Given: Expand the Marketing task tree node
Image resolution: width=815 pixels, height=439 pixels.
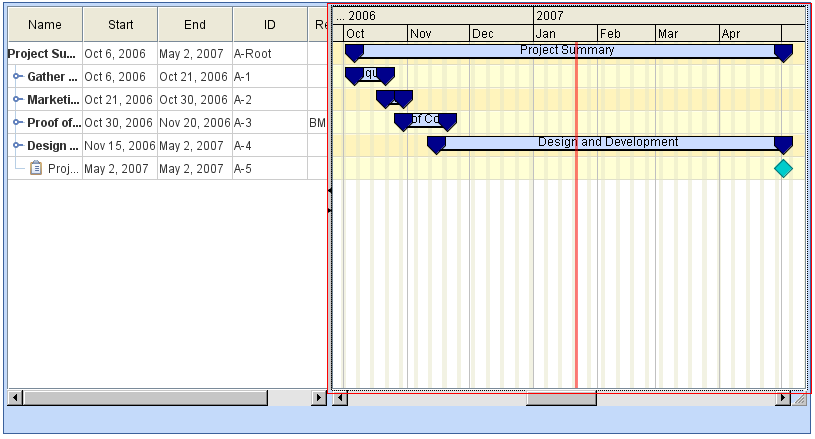Looking at the screenshot, I should pyautogui.click(x=18, y=100).
